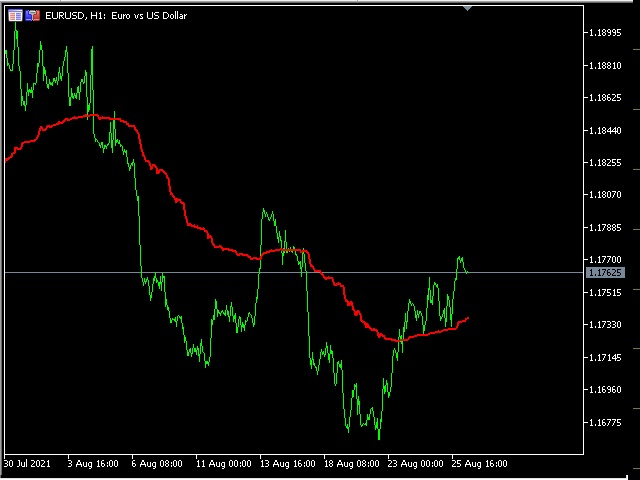
Task: Click the chart shift triangle marker
Action: click(467, 8)
